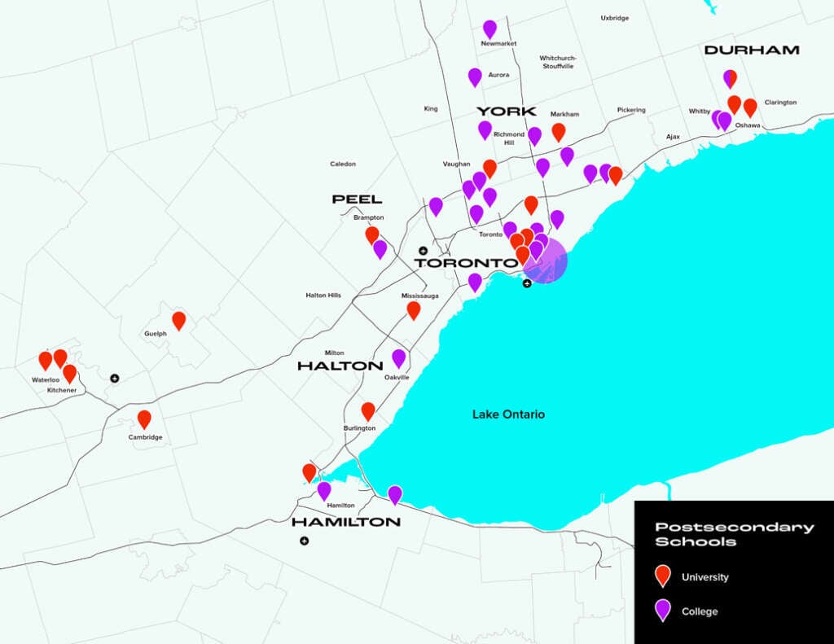Click the HAMILTON region label
This screenshot has height=644, width=834.
(x=347, y=523)
